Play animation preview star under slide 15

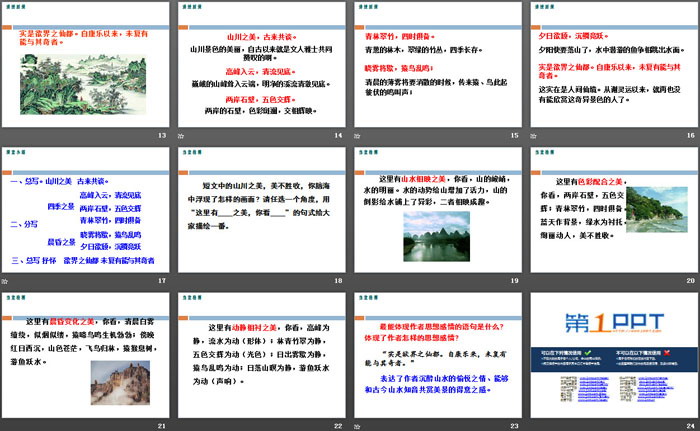[357, 136]
